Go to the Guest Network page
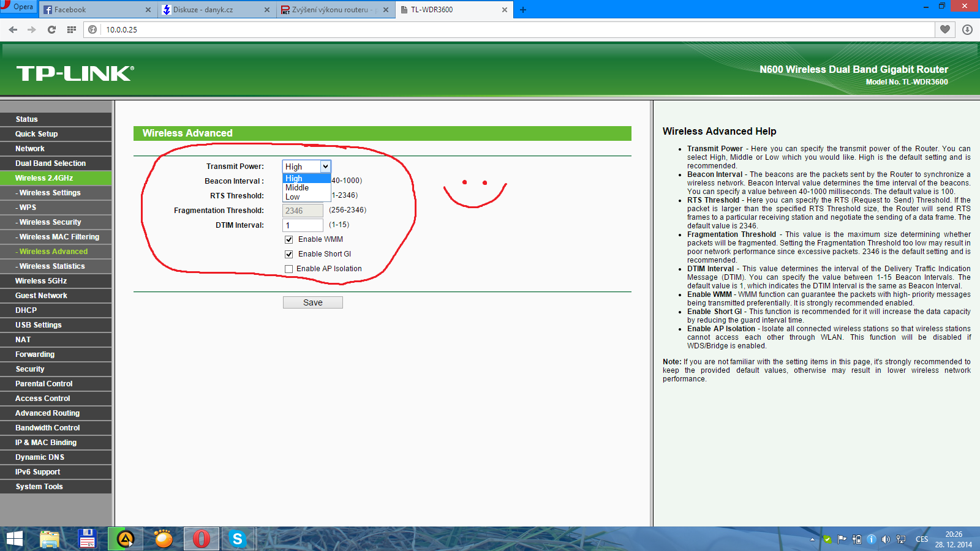980x551 pixels. click(x=56, y=296)
